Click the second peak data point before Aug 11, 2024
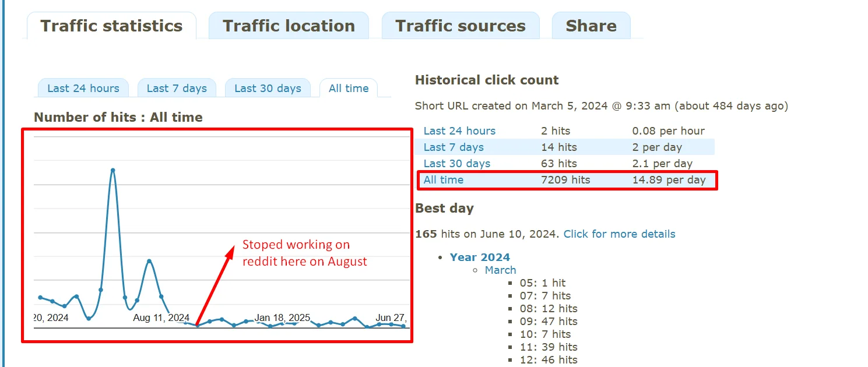The image size is (868, 367). (149, 261)
